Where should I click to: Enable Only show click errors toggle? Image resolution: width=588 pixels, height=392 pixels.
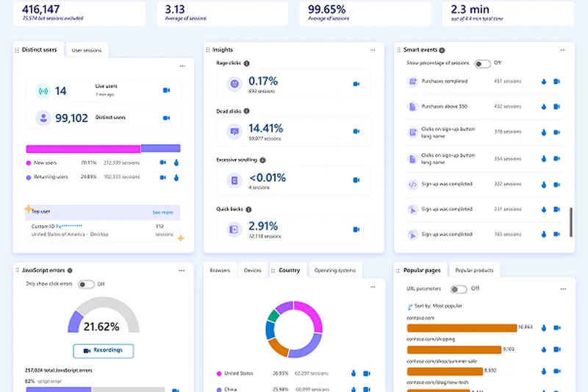tap(86, 284)
